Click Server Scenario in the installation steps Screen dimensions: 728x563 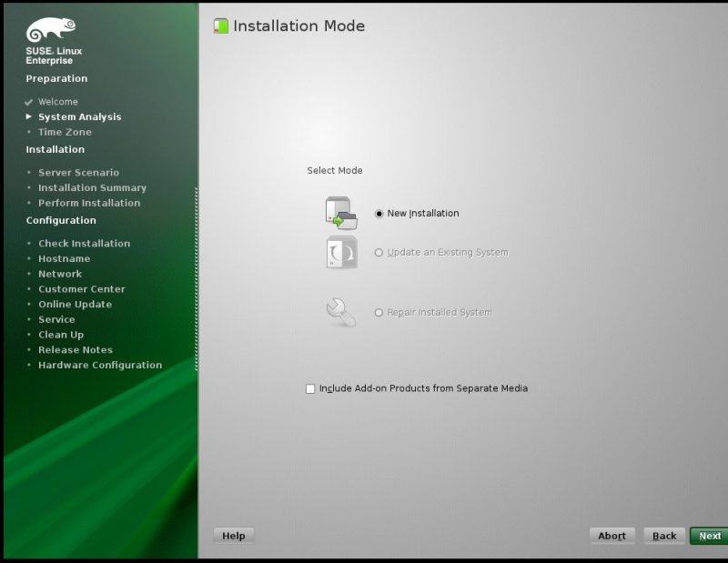[x=78, y=173]
